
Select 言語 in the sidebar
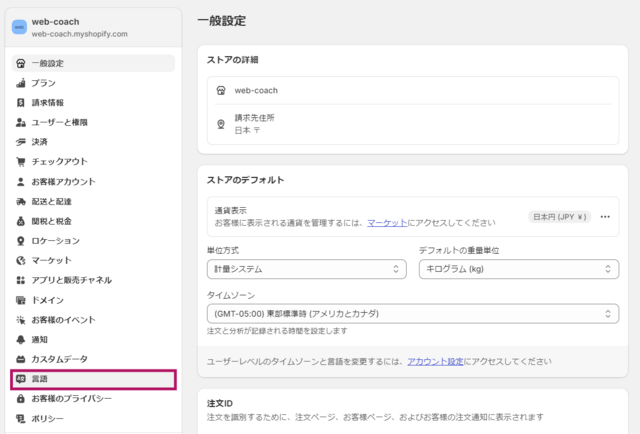click(x=93, y=379)
